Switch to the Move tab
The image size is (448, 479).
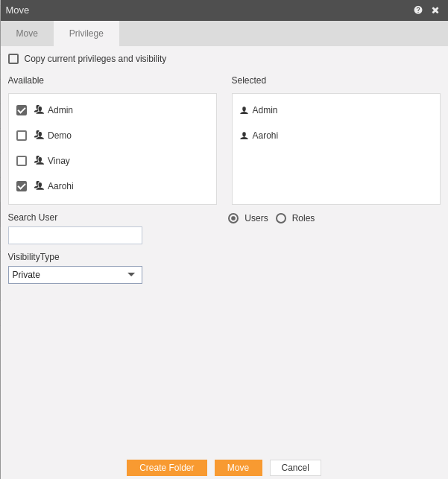coord(27,34)
